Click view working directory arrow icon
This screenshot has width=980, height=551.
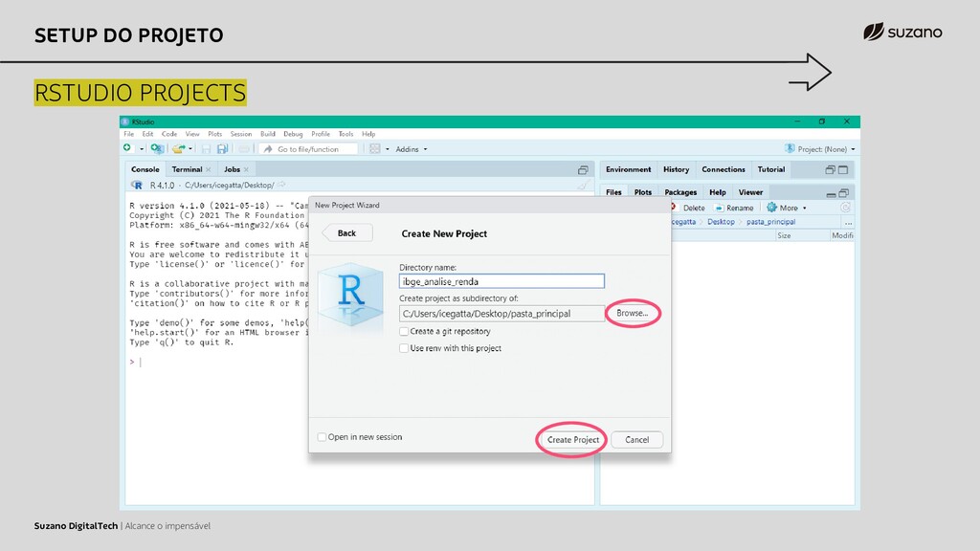pos(282,185)
